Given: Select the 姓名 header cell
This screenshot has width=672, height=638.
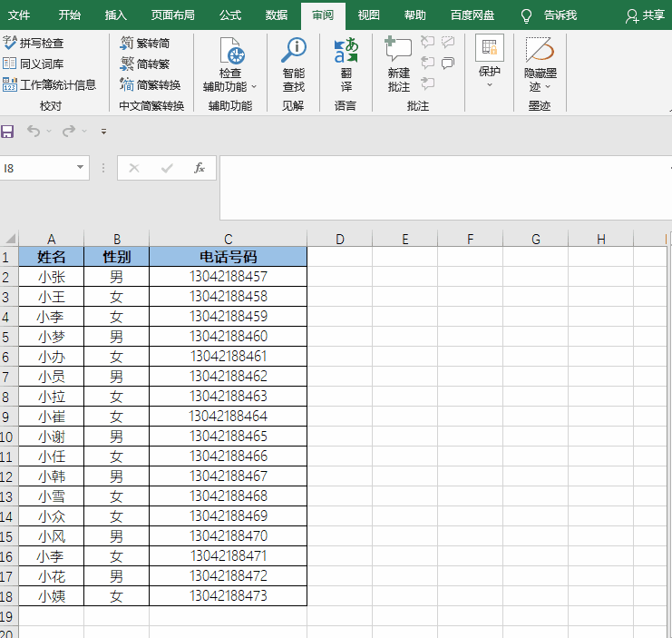Looking at the screenshot, I should click(52, 257).
